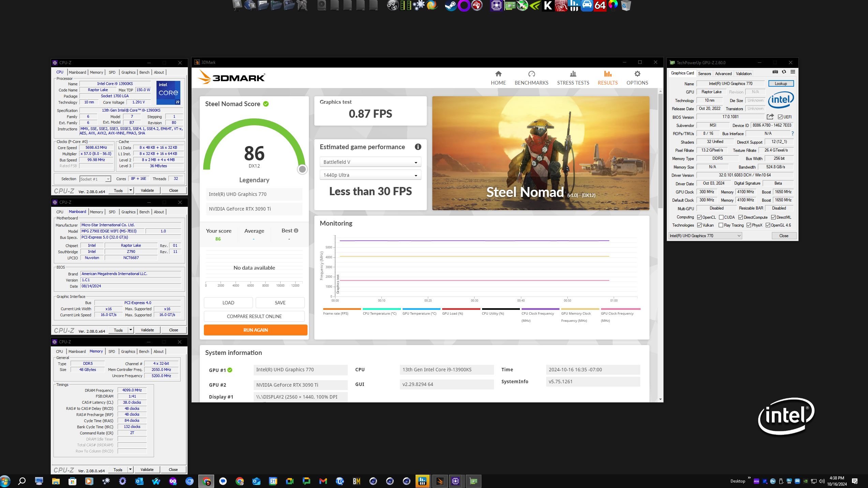Click the BIOS export share icon in GPU-Z
Image resolution: width=868 pixels, height=488 pixels.
(770, 117)
